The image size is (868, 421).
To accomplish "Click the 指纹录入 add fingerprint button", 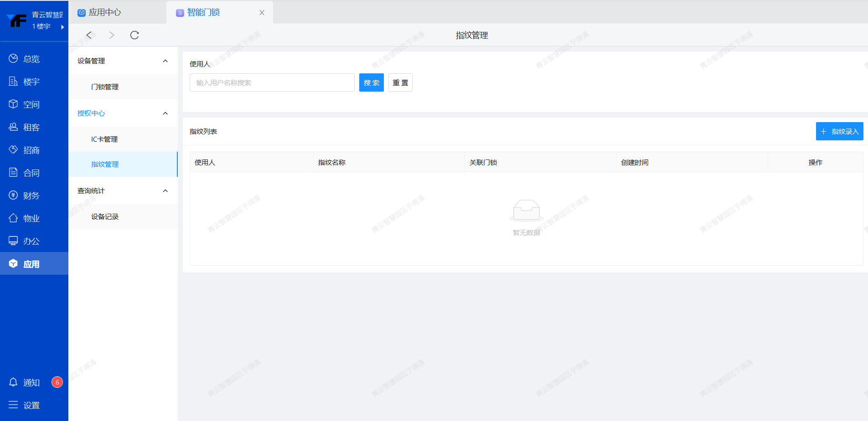I will (839, 131).
